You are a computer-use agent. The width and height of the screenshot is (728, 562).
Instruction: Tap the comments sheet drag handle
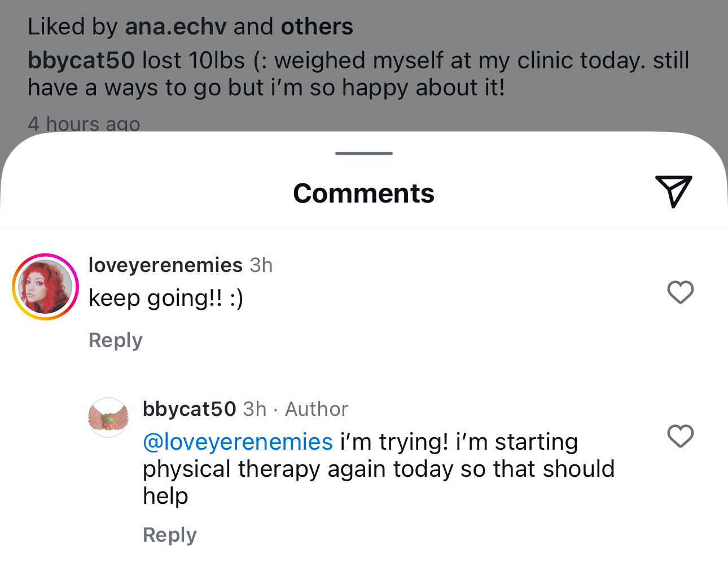[364, 153]
